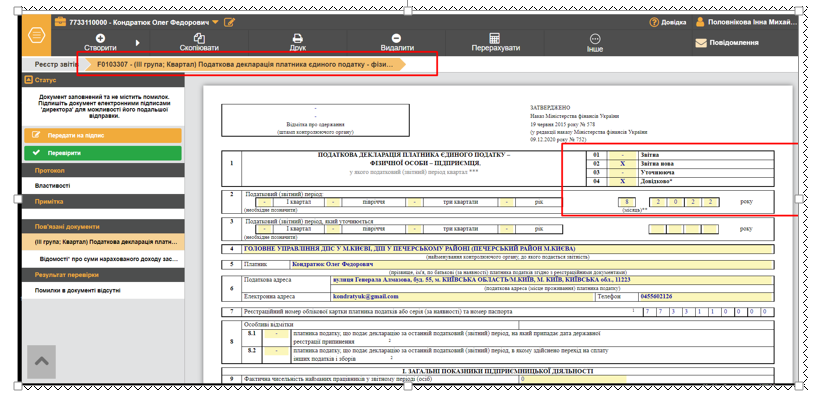Open Повідомлення messages
Viewport: 819px width, 398px height.
[x=727, y=43]
